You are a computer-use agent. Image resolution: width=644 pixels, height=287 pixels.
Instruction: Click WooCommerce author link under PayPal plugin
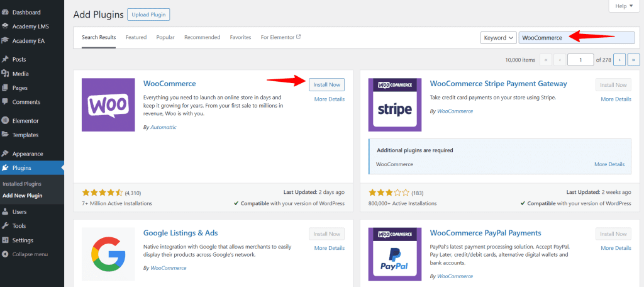[455, 276]
